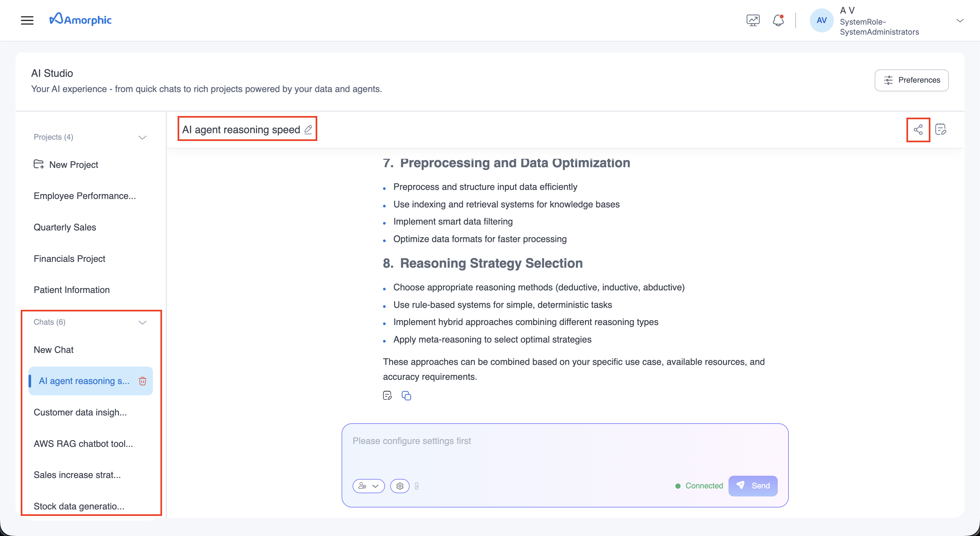This screenshot has height=536, width=980.
Task: Open chat settings with the gear icon
Action: (400, 486)
